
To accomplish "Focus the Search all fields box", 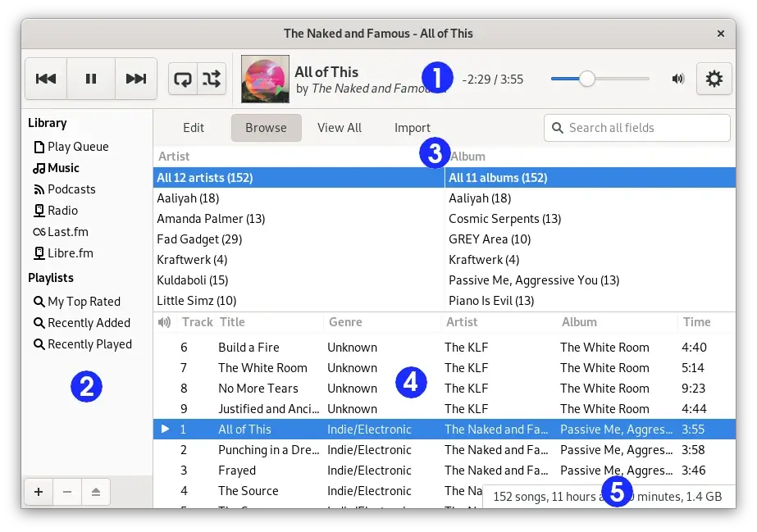I will 637,128.
